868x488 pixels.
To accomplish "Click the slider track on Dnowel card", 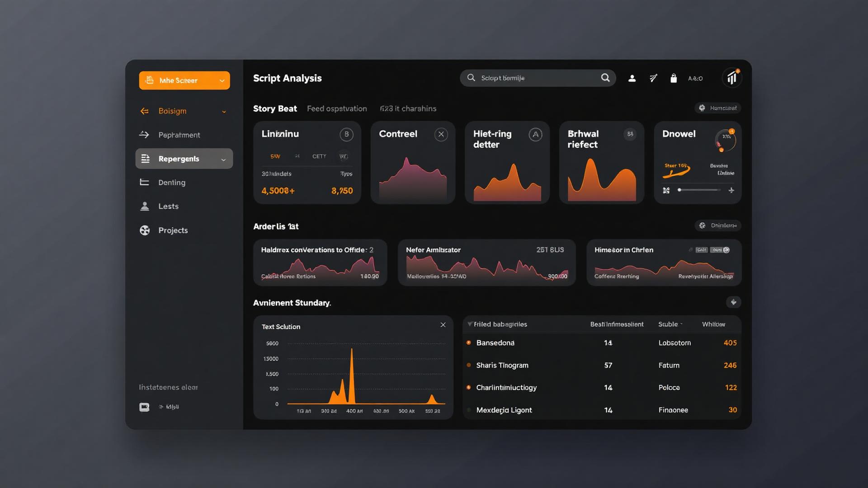I will [x=699, y=190].
